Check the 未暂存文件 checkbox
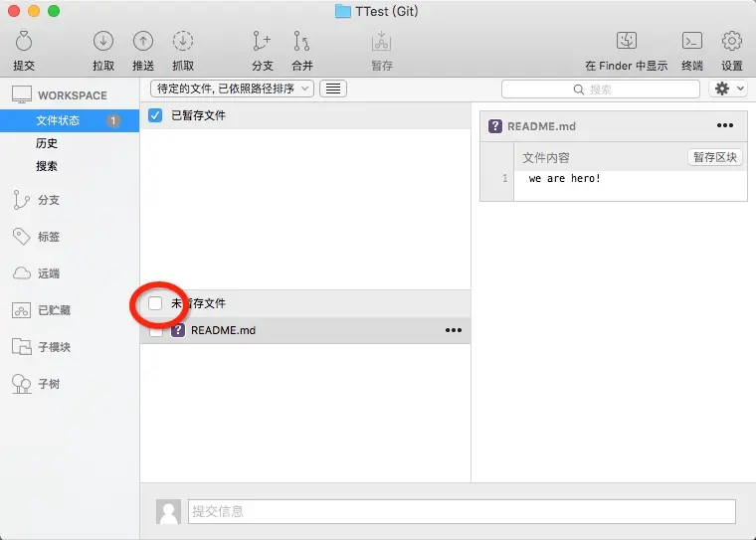Image resolution: width=756 pixels, height=540 pixels. [x=155, y=303]
